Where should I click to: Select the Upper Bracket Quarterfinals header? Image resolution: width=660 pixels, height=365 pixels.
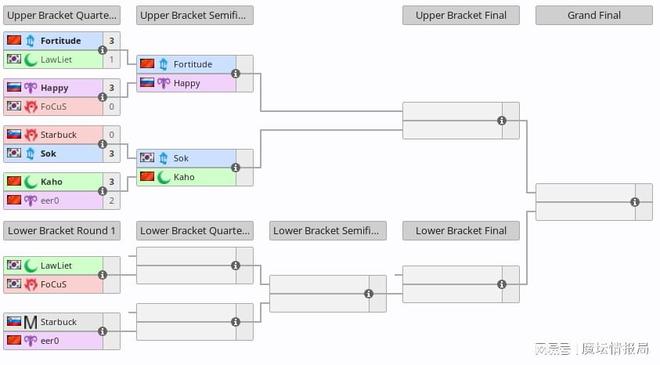pos(62,15)
